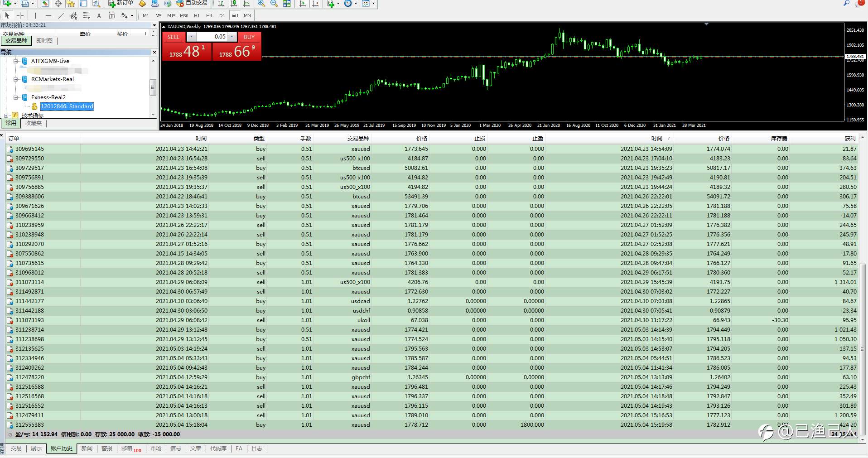Open the 交易 terminal tab
The height and width of the screenshot is (458, 868).
pyautogui.click(x=16, y=448)
